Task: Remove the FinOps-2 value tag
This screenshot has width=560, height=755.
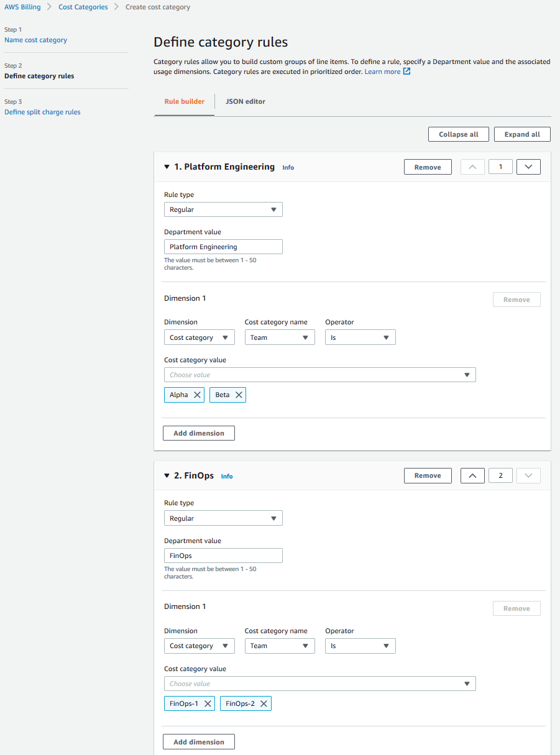Action: (x=264, y=704)
